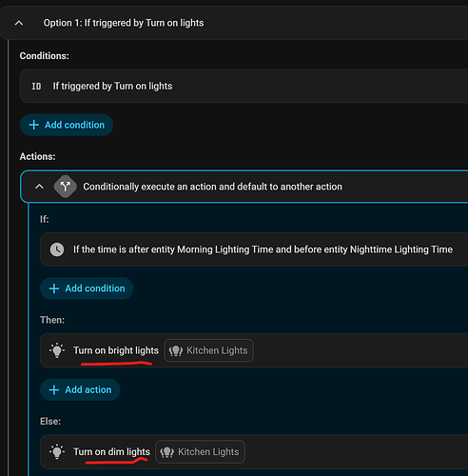Click the ID icon of trigger condition
Viewport: 468px width, 476px height.
pyautogui.click(x=36, y=86)
